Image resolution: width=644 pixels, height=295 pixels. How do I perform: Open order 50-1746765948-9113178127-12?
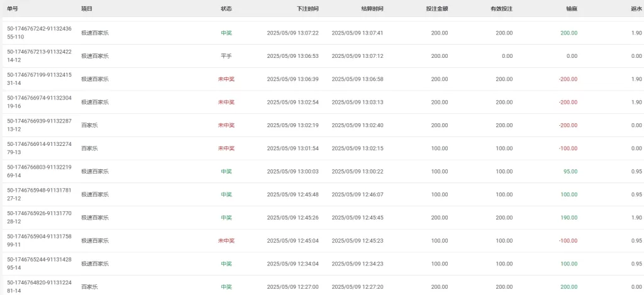pyautogui.click(x=35, y=194)
